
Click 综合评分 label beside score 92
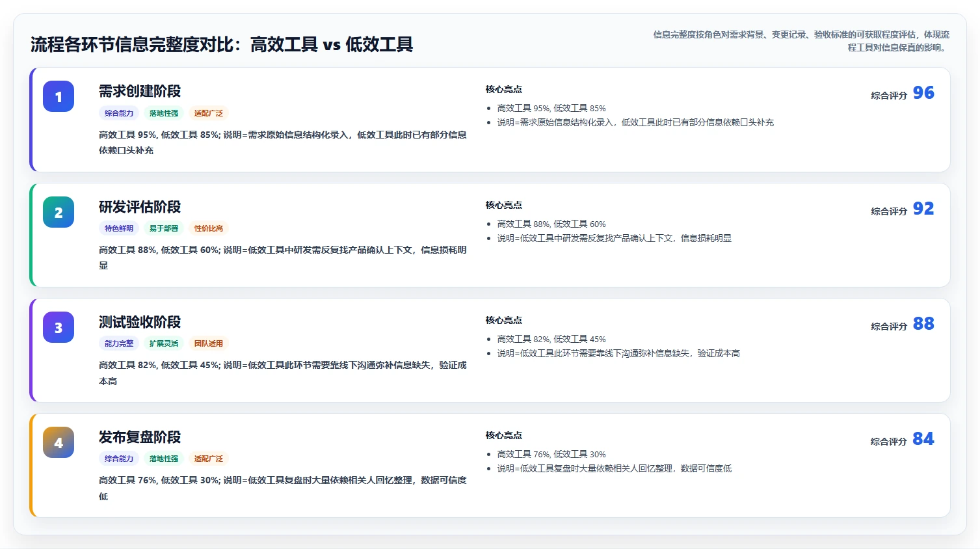[889, 211]
